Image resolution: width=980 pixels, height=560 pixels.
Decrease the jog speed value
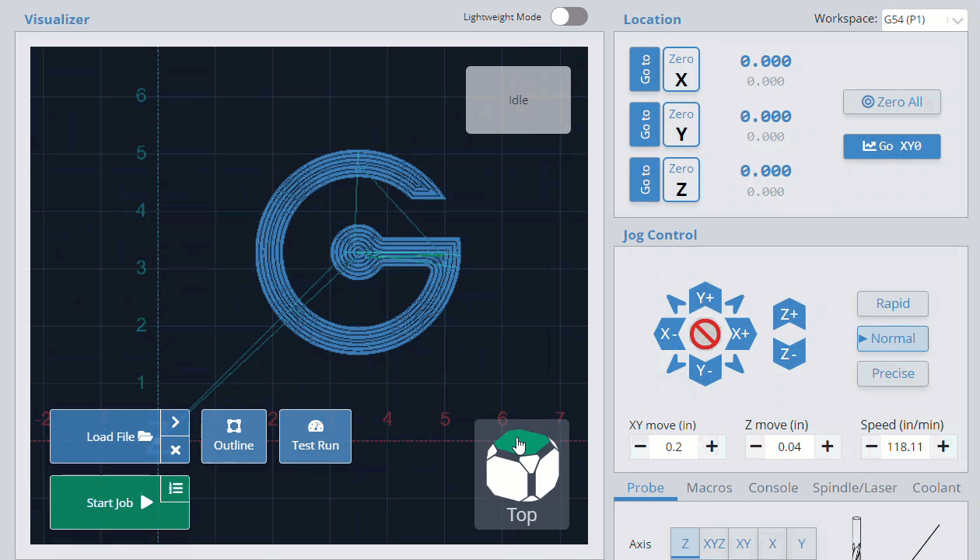[872, 446]
